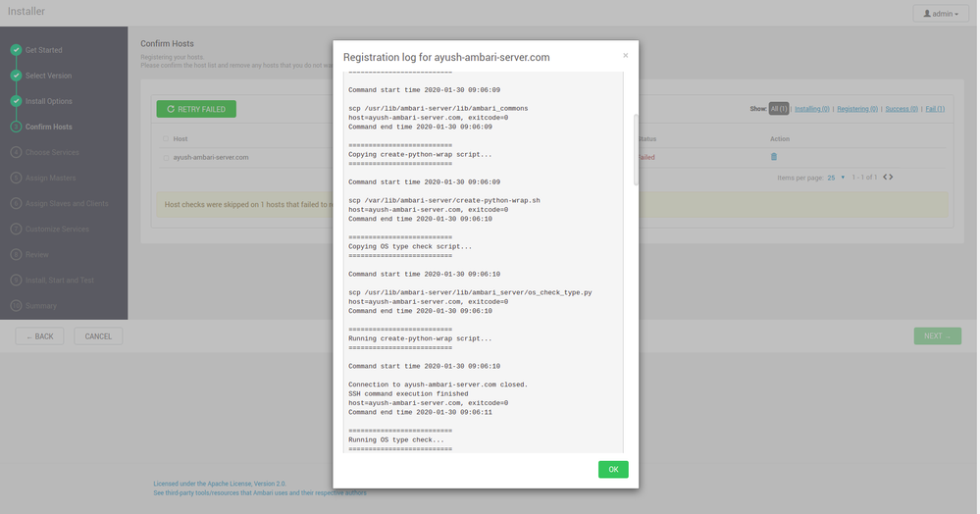Screen dimensions: 980x514
Task: Click the CANCEL button
Action: point(98,336)
